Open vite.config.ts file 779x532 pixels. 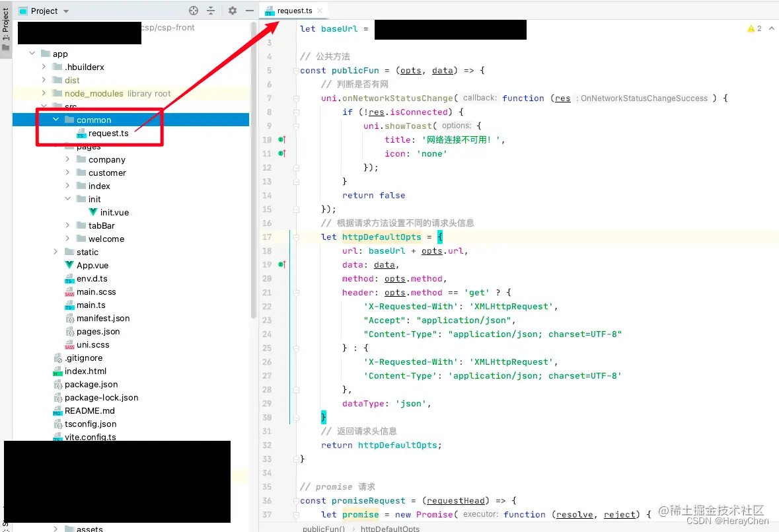point(90,437)
